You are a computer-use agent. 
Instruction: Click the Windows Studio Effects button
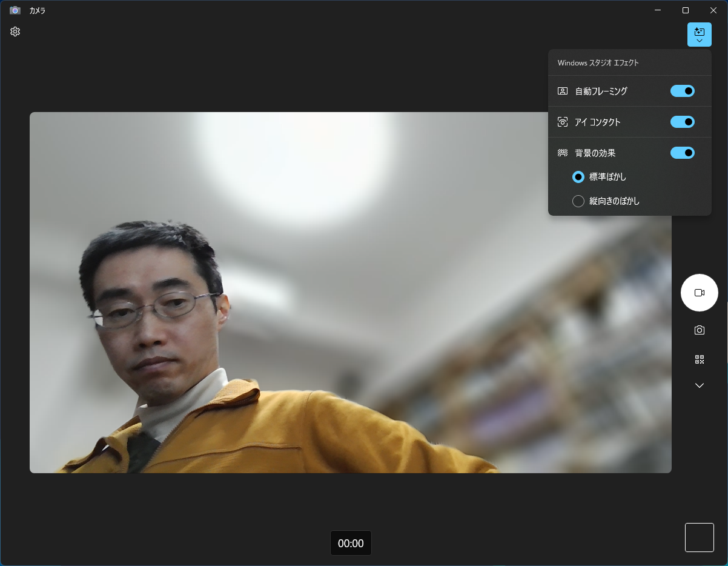click(700, 31)
